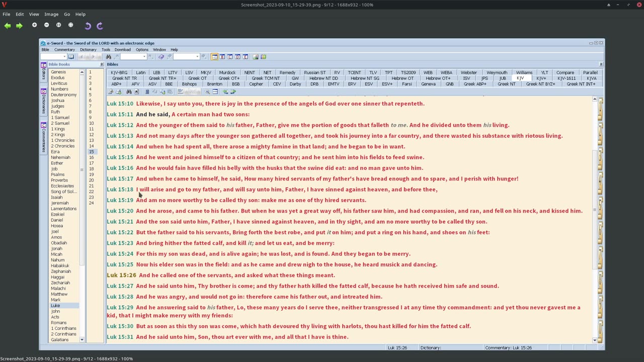Click verse reference Luk 15:31
Screen dimensions: 644x362
coord(120,337)
